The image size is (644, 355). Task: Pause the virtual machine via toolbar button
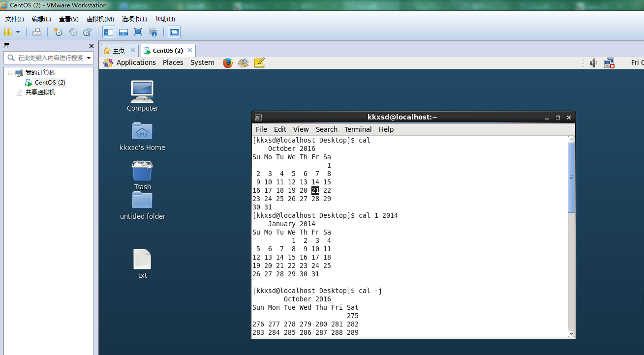coord(8,32)
